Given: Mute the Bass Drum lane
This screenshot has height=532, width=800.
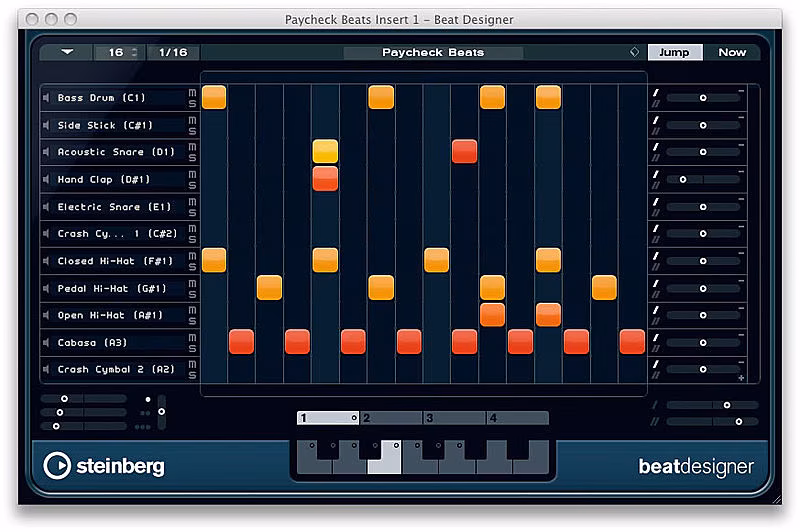Looking at the screenshot, I should tap(192, 92).
